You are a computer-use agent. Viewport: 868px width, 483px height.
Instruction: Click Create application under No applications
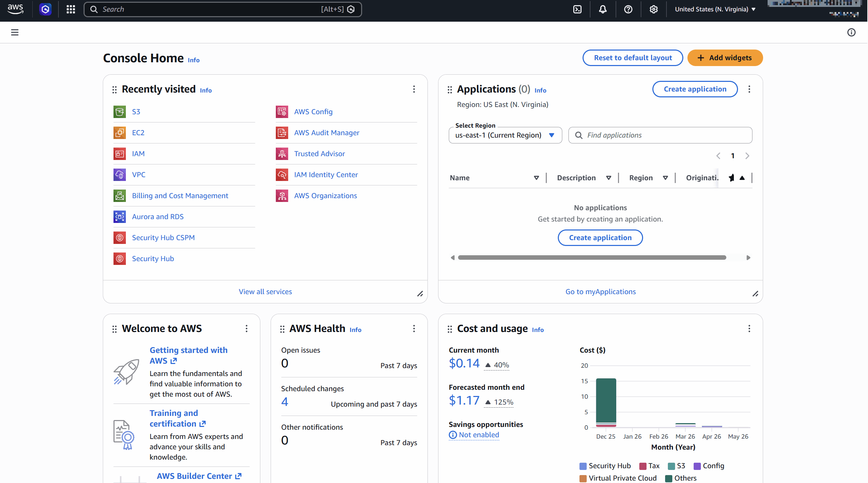600,238
